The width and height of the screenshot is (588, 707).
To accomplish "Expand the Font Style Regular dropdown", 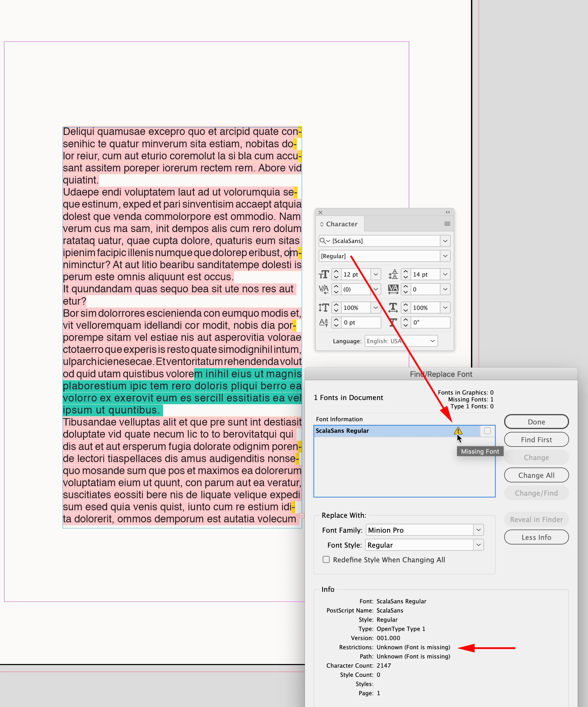I will click(x=478, y=545).
